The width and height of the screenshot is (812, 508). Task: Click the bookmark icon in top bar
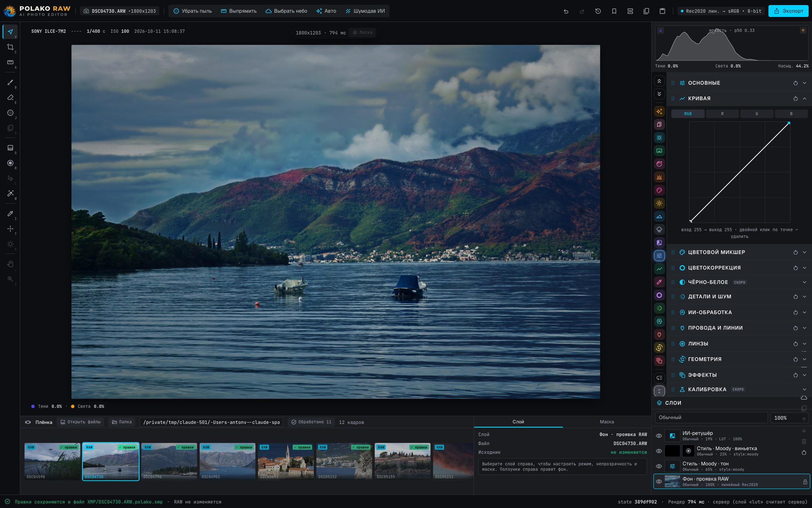(614, 11)
